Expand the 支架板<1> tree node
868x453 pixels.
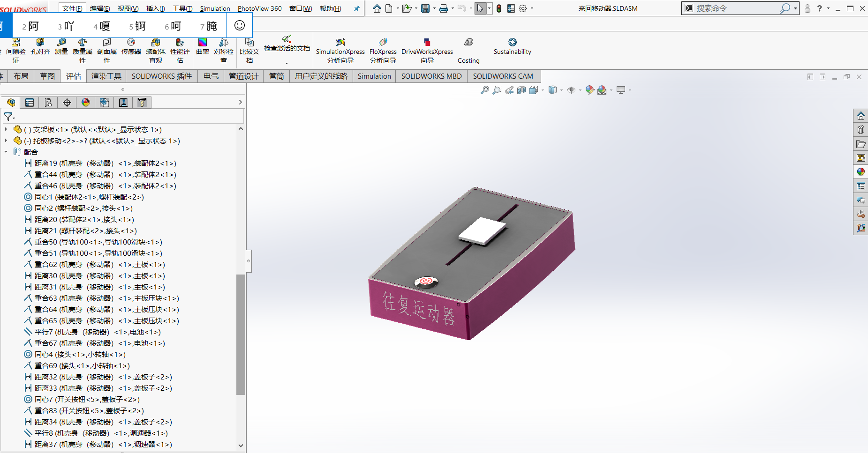pos(6,129)
